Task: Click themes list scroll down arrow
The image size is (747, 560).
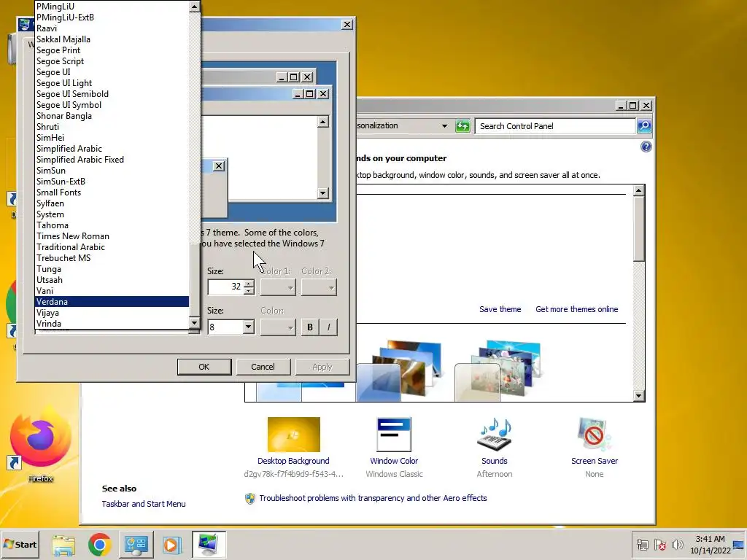Action: [639, 396]
